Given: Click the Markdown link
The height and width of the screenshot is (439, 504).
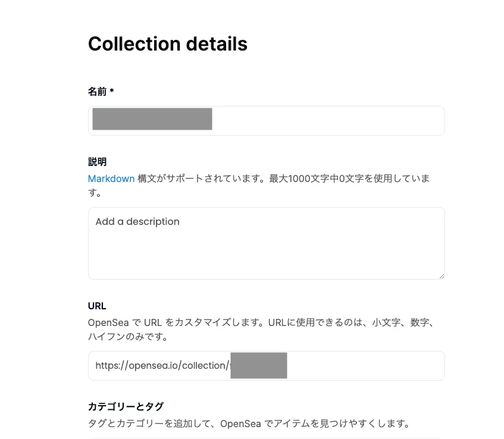Looking at the screenshot, I should [x=111, y=178].
